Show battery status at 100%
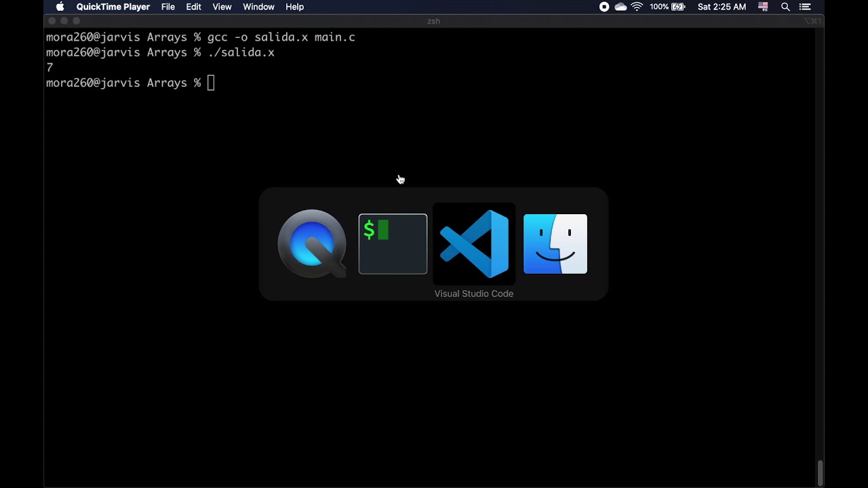This screenshot has width=868, height=488. click(x=668, y=7)
